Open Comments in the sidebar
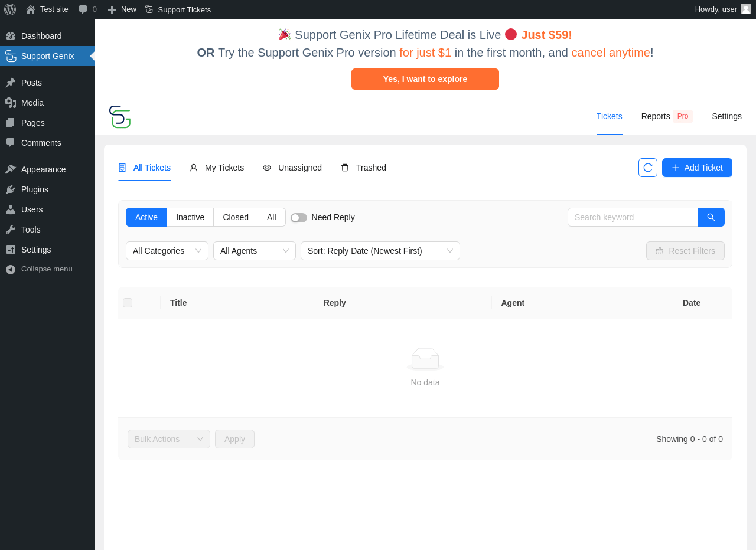Screen dimensions: 756x550 [47, 143]
